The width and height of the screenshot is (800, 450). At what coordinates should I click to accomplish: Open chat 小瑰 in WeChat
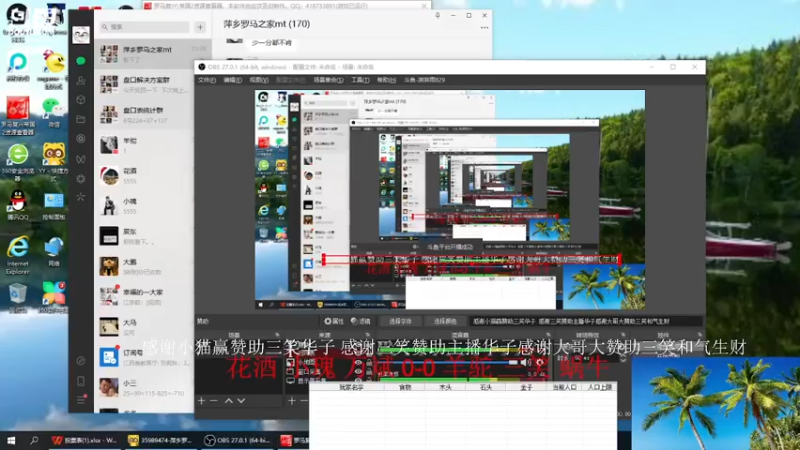145,206
